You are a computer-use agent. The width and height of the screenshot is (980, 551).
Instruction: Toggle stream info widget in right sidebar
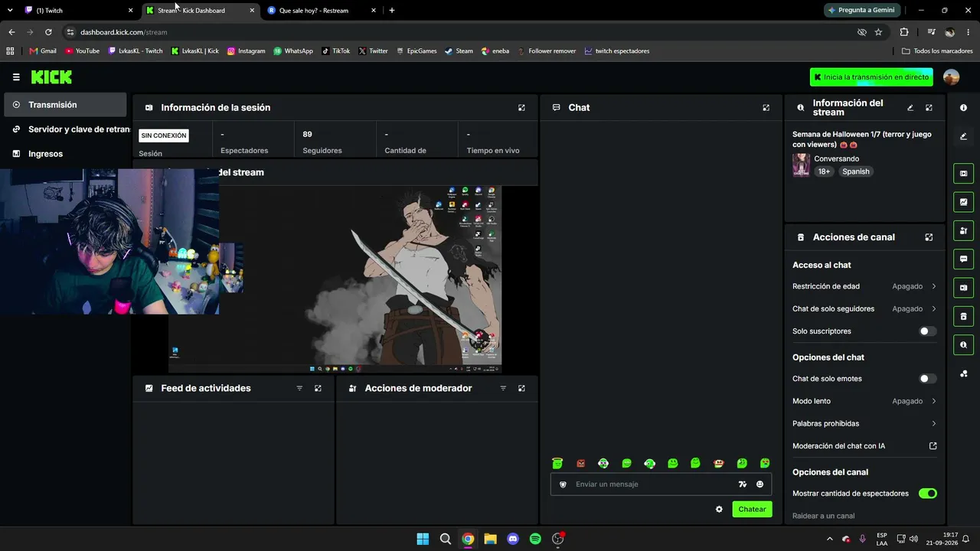(963, 345)
